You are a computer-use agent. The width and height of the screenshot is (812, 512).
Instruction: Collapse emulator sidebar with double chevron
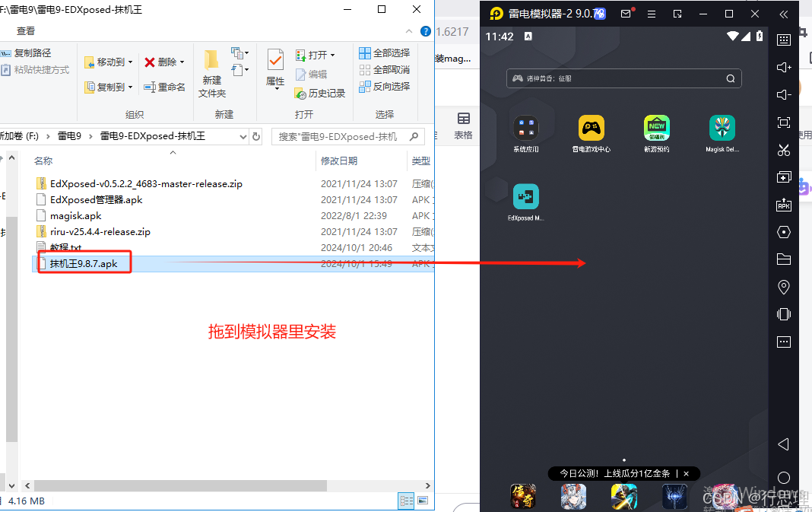(x=784, y=14)
